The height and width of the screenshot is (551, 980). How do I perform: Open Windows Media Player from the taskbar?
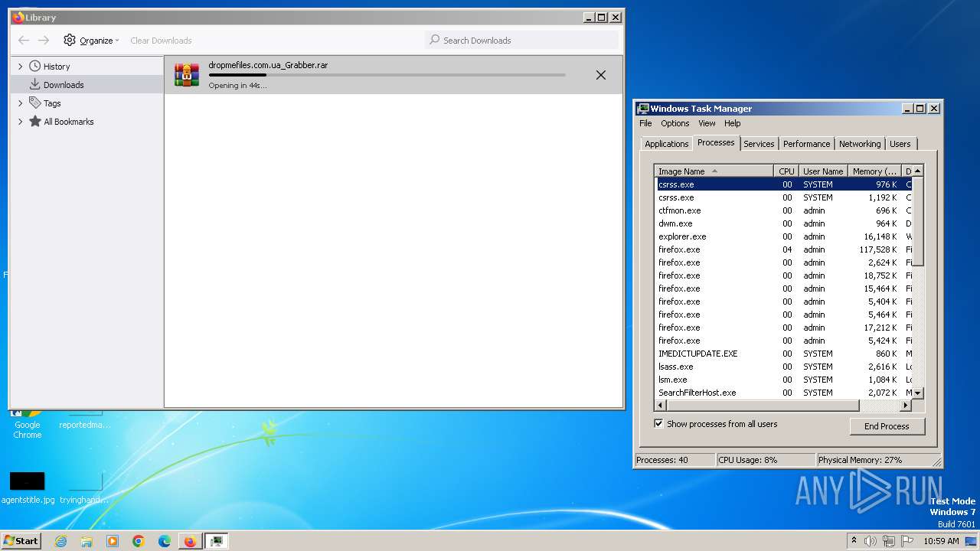113,541
